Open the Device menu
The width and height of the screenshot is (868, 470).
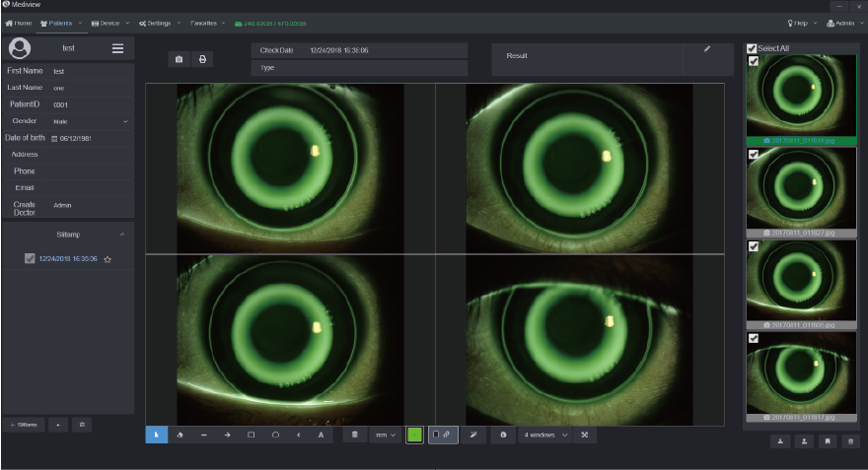pos(106,24)
